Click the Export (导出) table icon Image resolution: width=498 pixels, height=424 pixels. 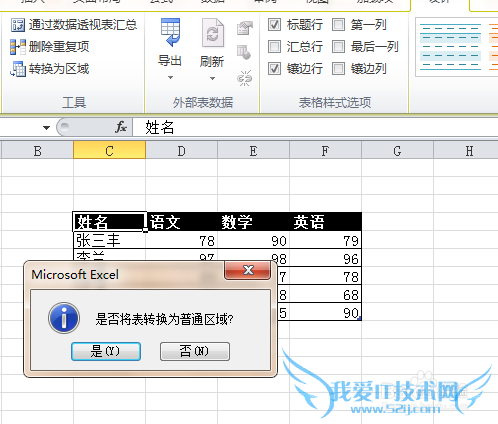(x=170, y=32)
